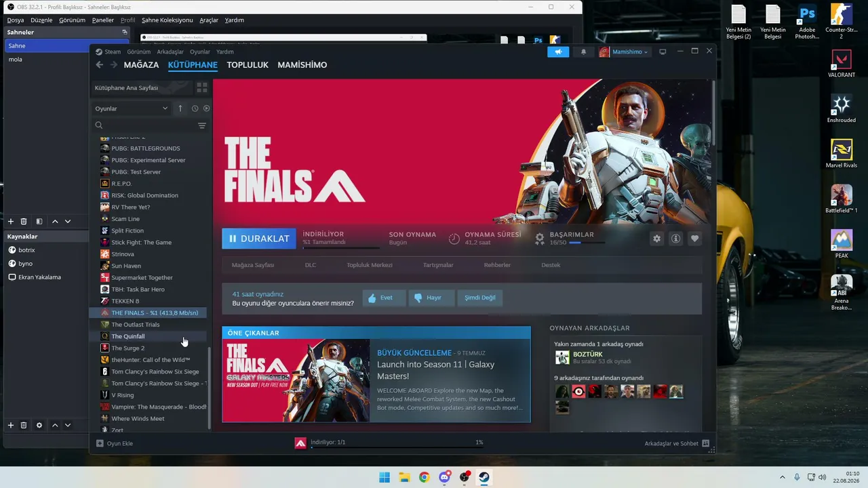Select Split Fiction in the game list
The width and height of the screenshot is (868, 488).
tap(149, 230)
